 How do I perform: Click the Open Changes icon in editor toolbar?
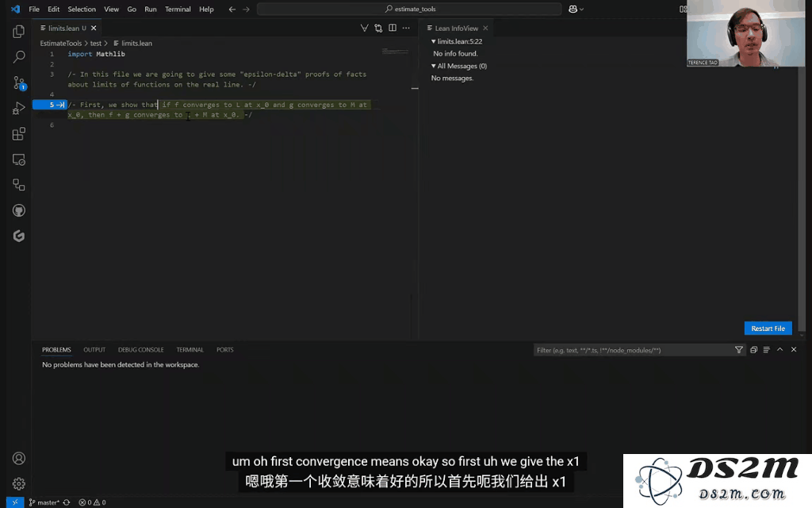click(x=378, y=28)
